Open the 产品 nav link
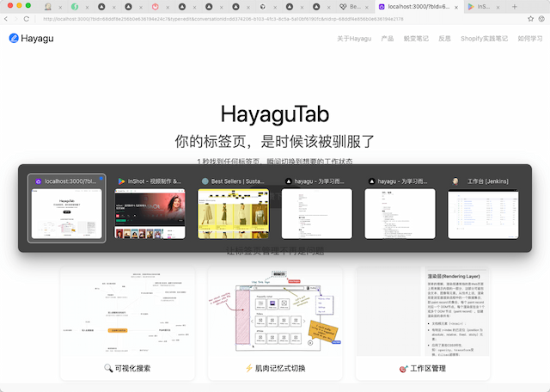The image size is (550, 392). click(x=388, y=39)
